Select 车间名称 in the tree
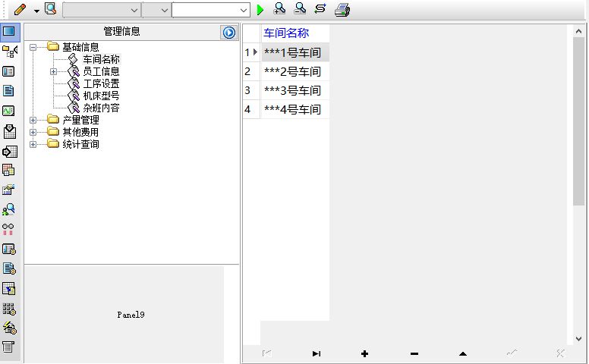Screen dimensions: 589x364 coord(101,59)
